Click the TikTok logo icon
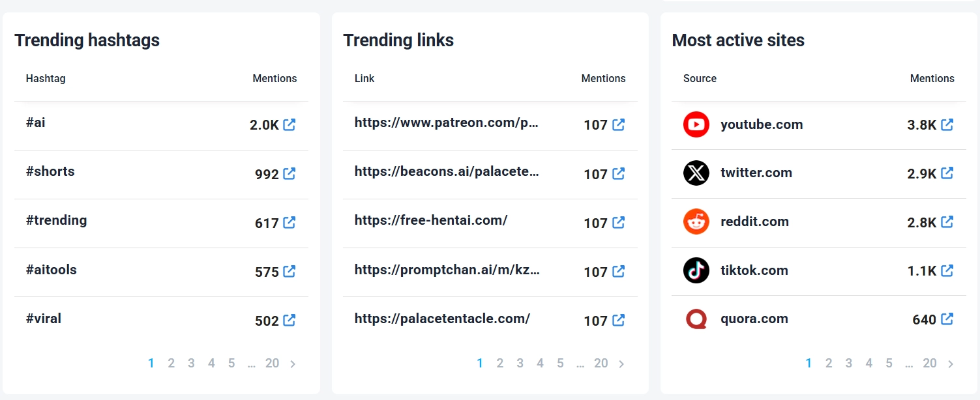Image resolution: width=980 pixels, height=400 pixels. tap(696, 270)
